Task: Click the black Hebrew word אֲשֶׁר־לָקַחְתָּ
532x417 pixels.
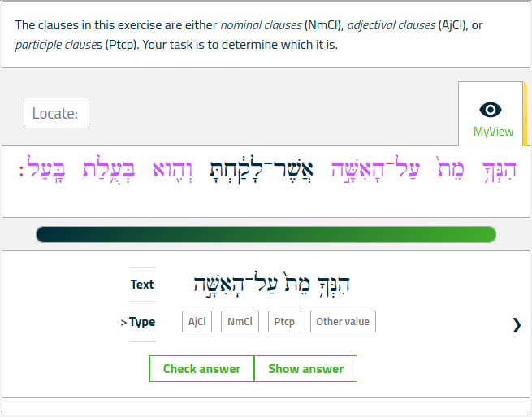Action: [262, 169]
